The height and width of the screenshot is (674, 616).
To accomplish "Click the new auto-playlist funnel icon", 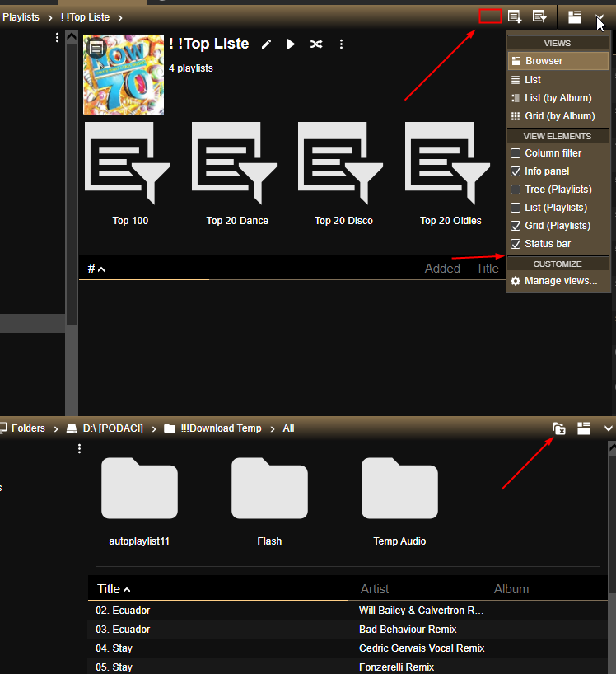I will 539,16.
